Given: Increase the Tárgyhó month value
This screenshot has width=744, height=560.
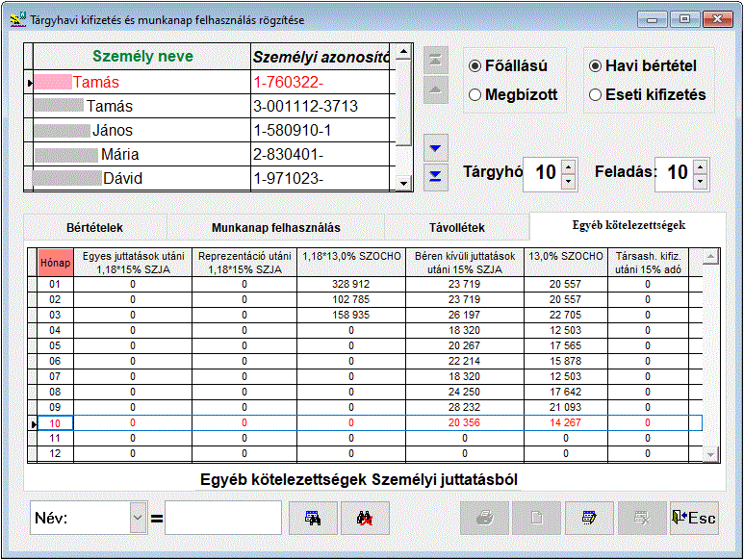Looking at the screenshot, I should pyautogui.click(x=569, y=167).
